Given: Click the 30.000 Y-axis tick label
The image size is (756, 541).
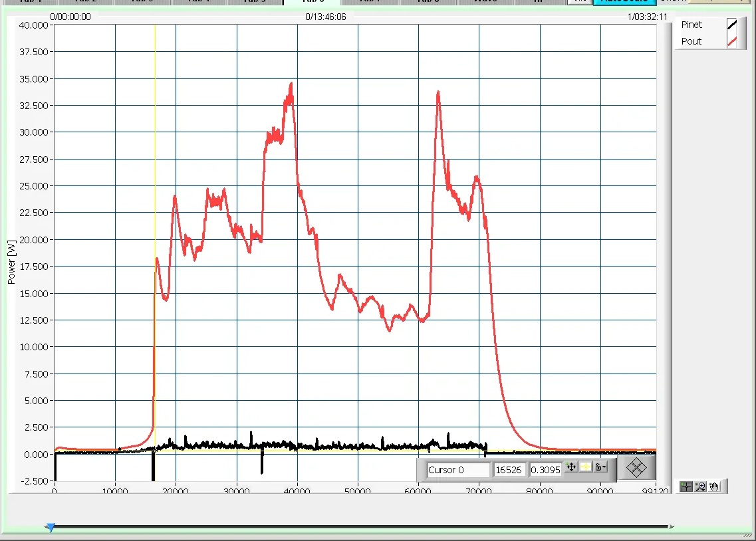Looking at the screenshot, I should 33,132.
